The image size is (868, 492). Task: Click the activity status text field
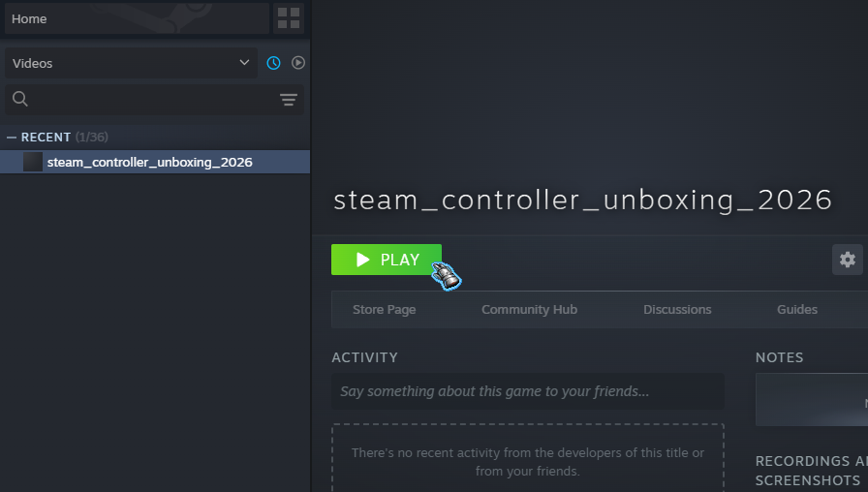528,391
